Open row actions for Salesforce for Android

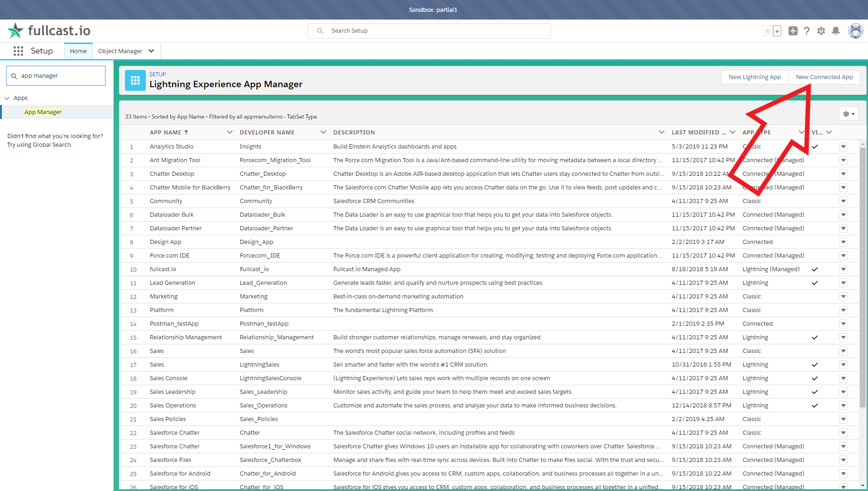843,474
